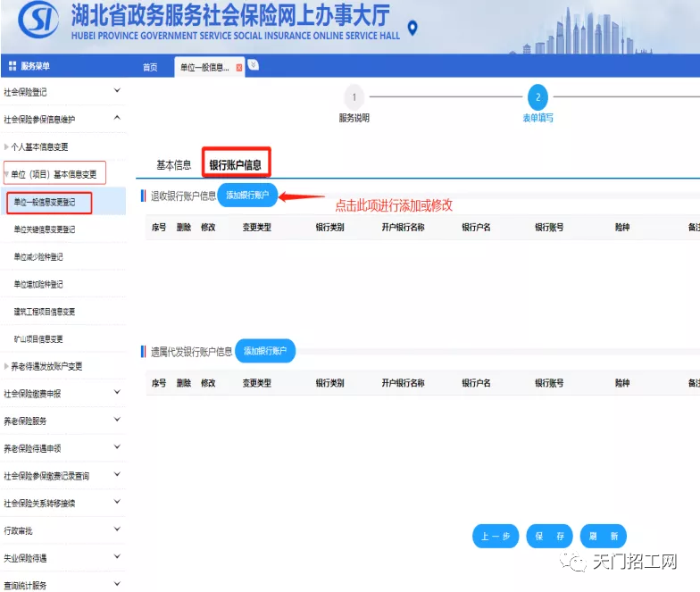Select the 银行账户信息 tab

[x=236, y=165]
